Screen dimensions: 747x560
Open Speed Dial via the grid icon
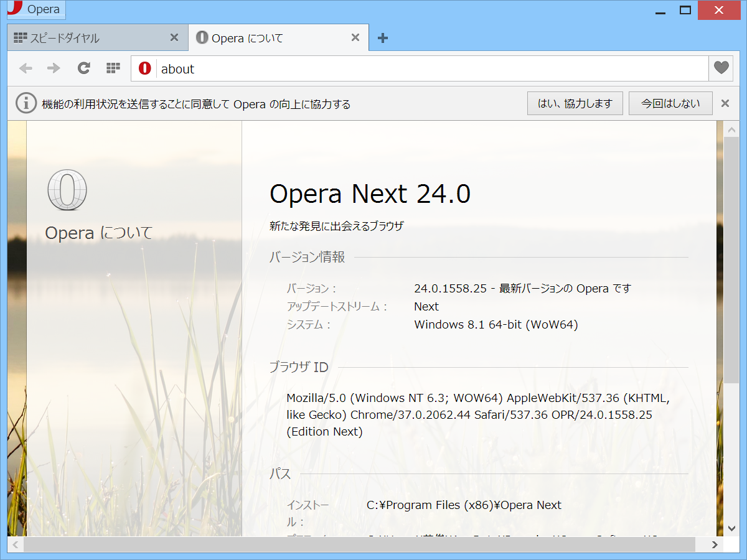coord(113,68)
